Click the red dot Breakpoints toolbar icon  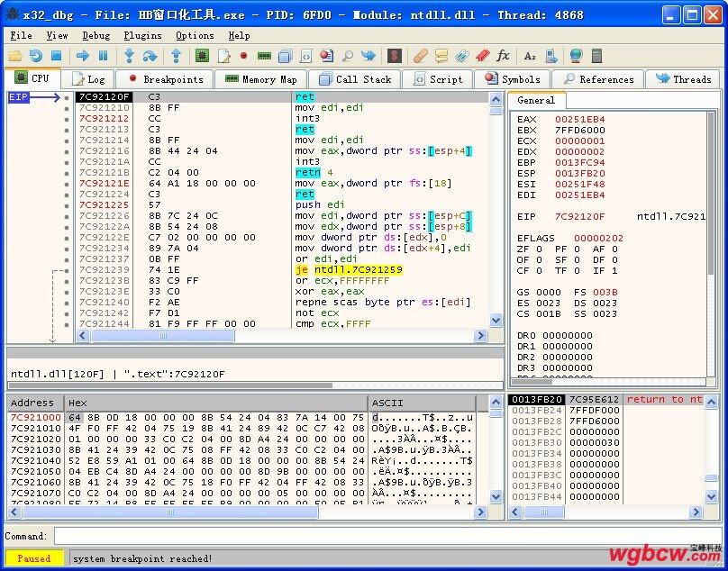(x=244, y=56)
